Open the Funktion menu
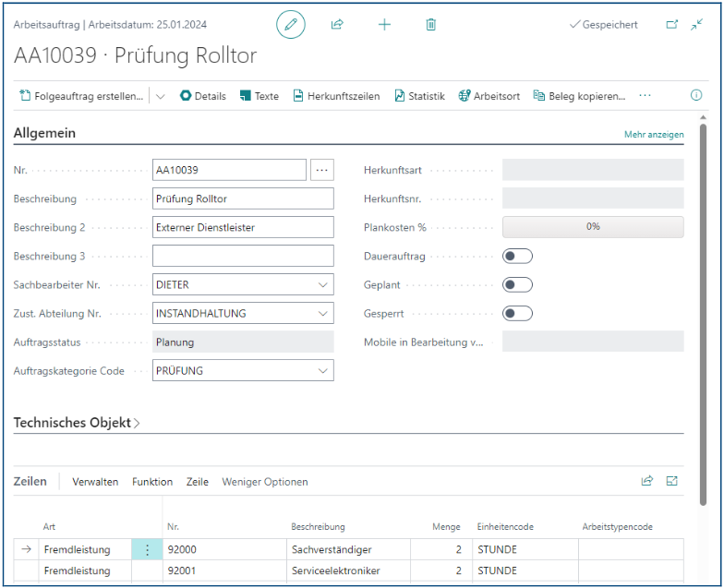 click(x=152, y=482)
